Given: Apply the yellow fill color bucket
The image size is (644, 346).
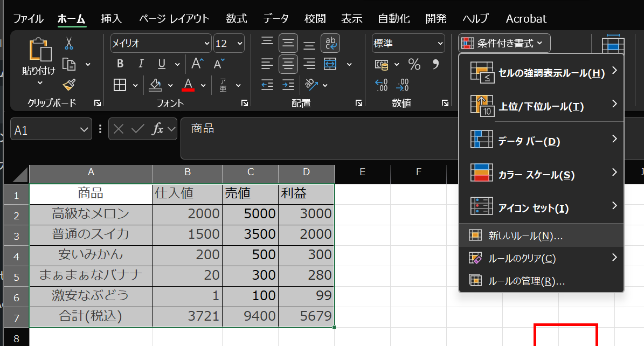Looking at the screenshot, I should tap(155, 85).
